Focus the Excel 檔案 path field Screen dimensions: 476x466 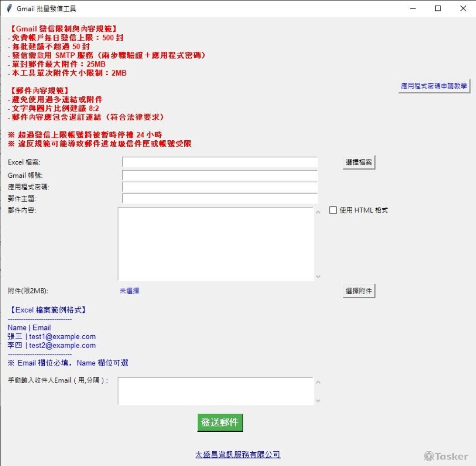coord(220,162)
